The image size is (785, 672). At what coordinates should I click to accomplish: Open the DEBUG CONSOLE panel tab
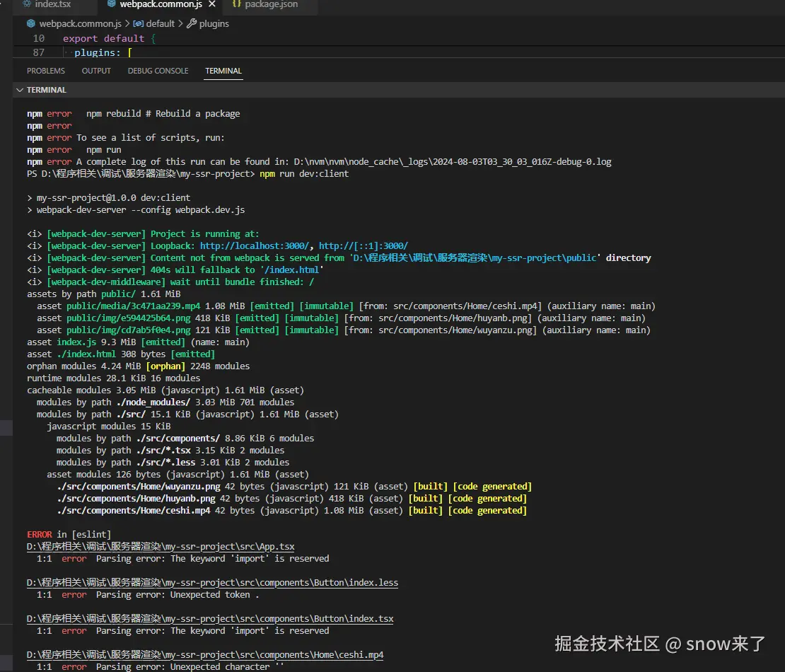(x=158, y=71)
